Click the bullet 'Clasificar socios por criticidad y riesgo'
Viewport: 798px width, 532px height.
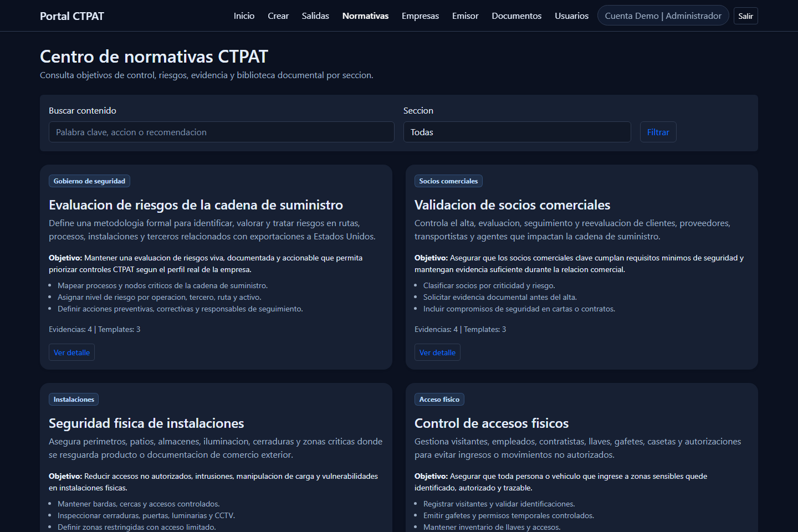pyautogui.click(x=489, y=285)
